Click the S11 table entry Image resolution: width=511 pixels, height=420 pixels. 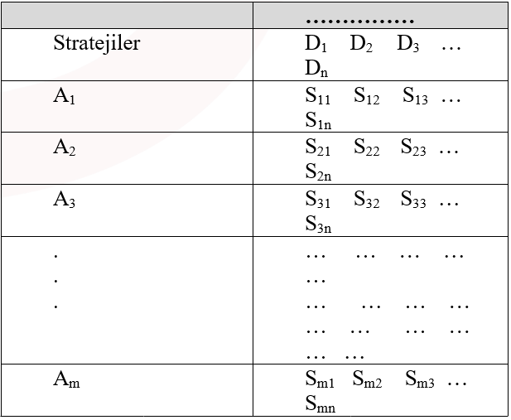318,98
